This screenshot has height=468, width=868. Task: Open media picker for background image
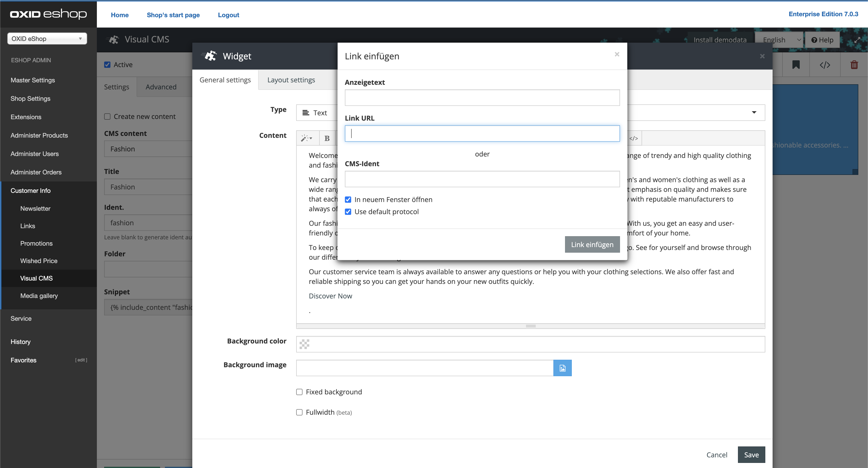click(x=562, y=368)
